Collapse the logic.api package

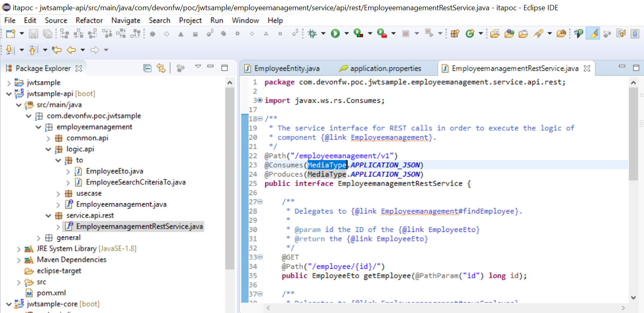click(x=48, y=149)
